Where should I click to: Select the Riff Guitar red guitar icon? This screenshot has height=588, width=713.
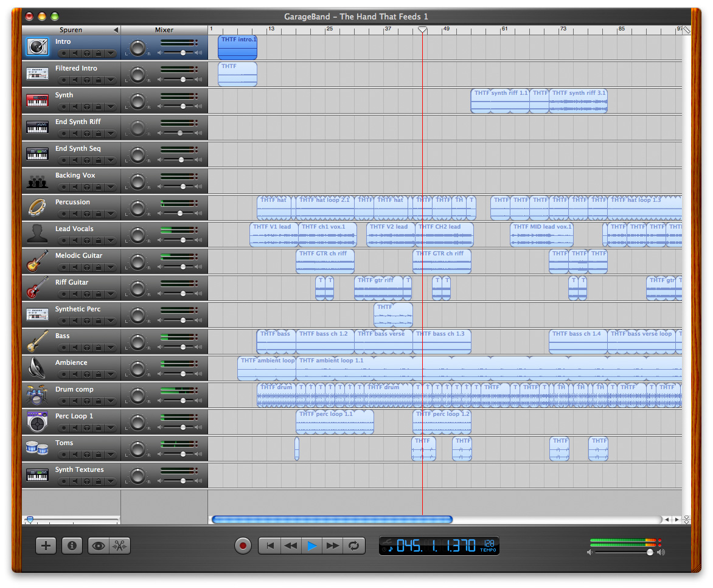[37, 288]
